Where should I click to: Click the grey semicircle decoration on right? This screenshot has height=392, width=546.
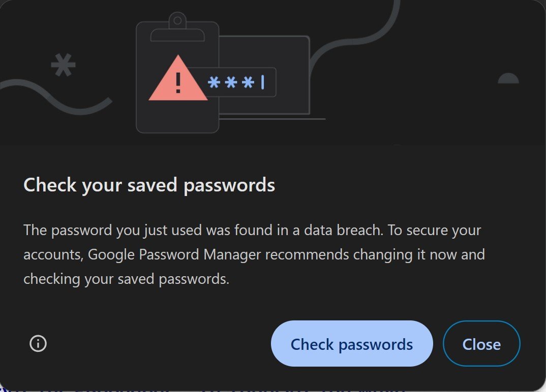(x=508, y=78)
